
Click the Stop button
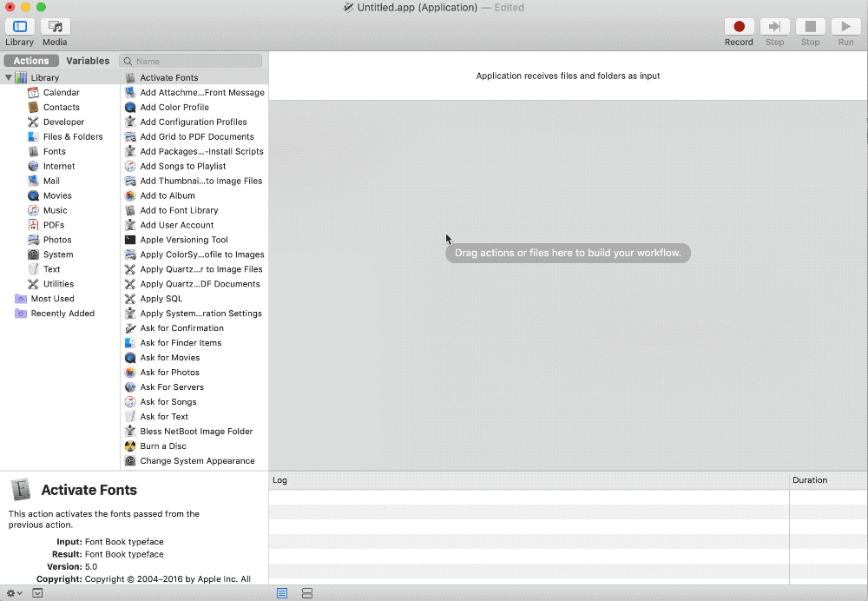811,27
